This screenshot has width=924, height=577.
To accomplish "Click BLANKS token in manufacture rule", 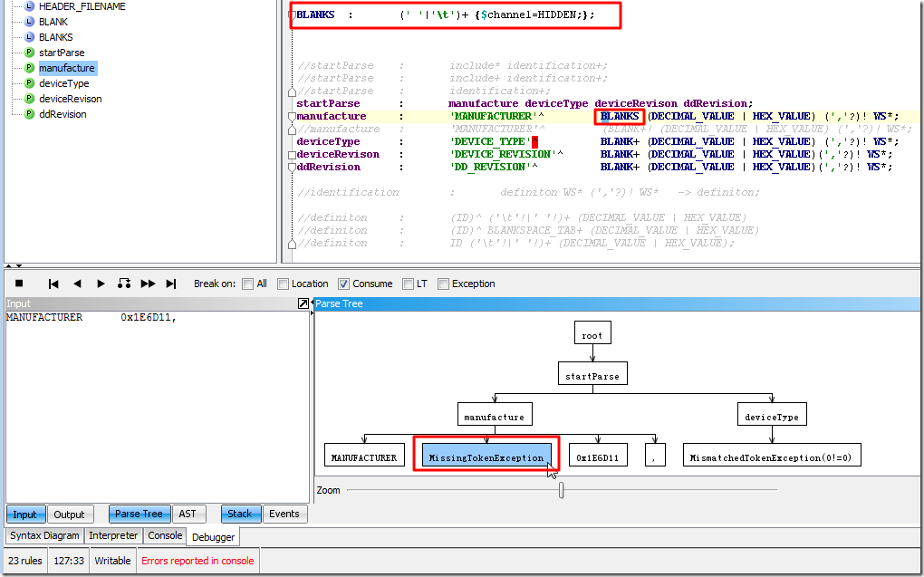I will [x=620, y=116].
